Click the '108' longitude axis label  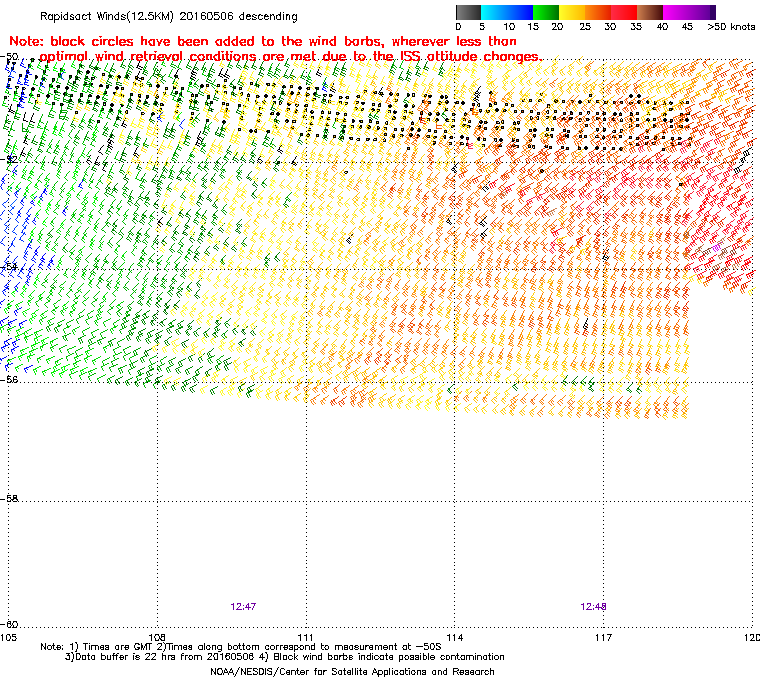(x=158, y=638)
